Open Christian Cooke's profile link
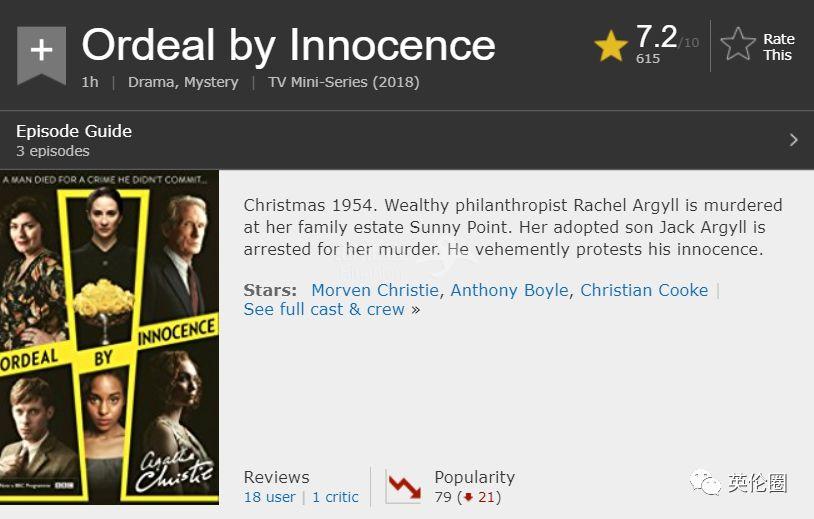 click(x=644, y=290)
